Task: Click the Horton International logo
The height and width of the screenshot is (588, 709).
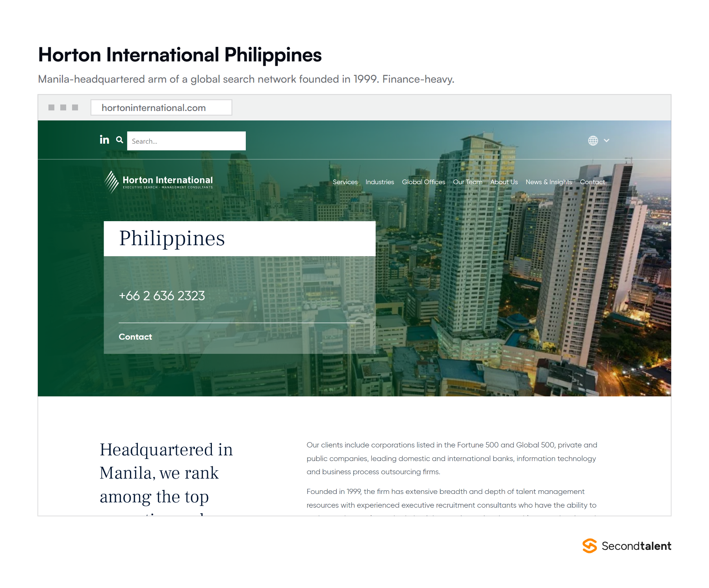Action: click(158, 182)
